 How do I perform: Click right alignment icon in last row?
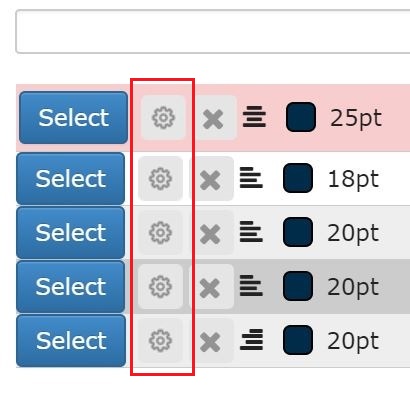(x=252, y=340)
